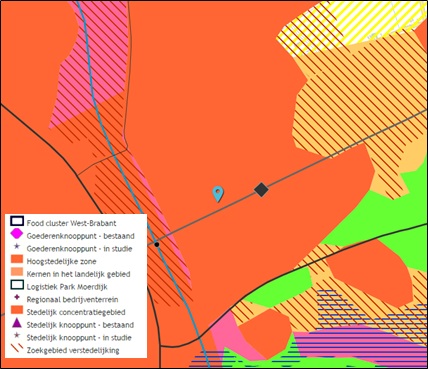Click the blue location pin marker
Screen dimensions: 428x369
pos(218,194)
